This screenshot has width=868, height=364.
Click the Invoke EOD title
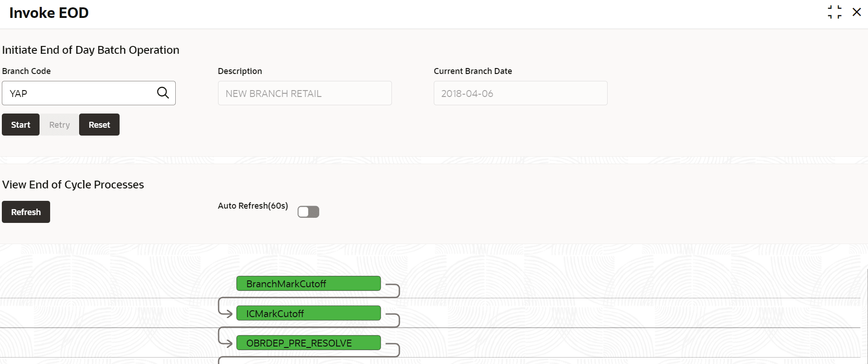pyautogui.click(x=49, y=13)
